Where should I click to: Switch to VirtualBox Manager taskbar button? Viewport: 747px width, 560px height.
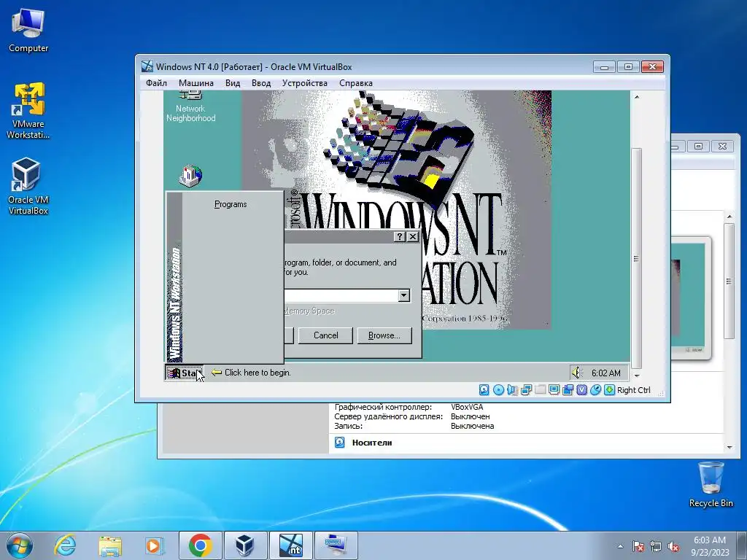[245, 545]
